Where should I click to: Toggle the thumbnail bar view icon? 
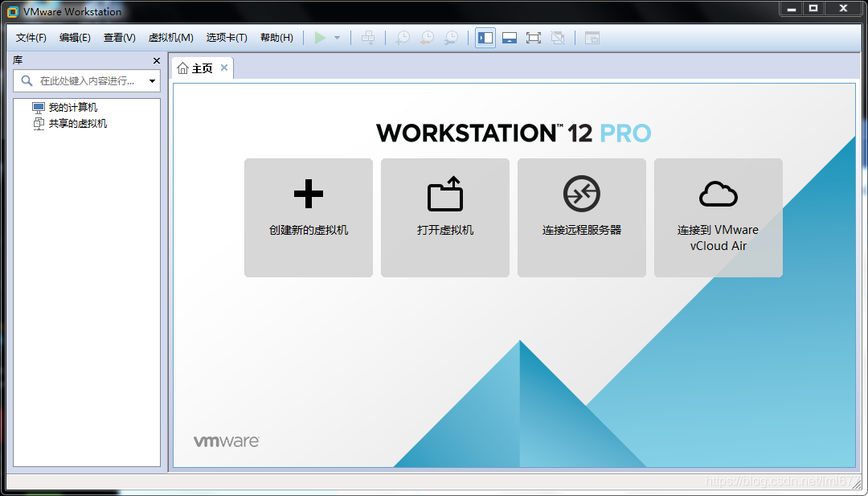tap(510, 38)
